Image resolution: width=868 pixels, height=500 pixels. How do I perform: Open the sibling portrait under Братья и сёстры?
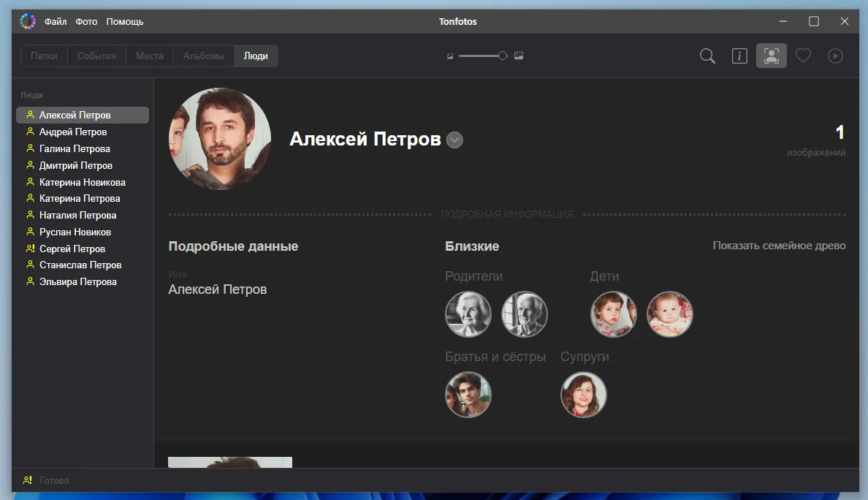pos(468,395)
